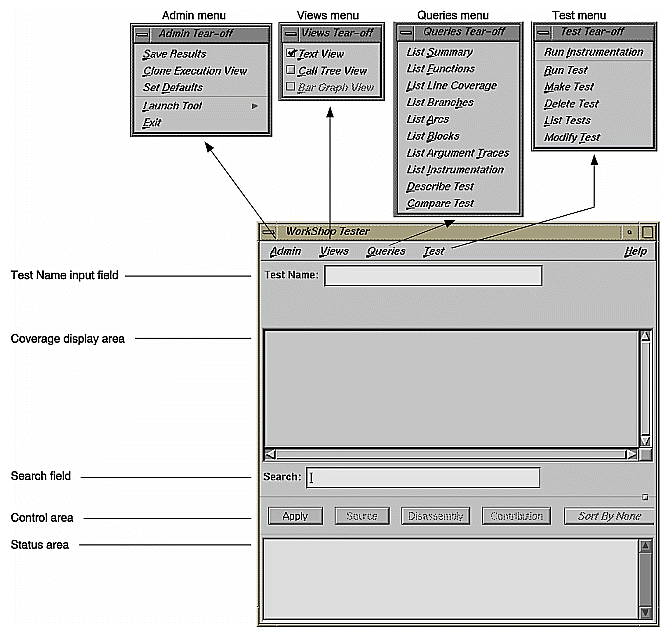The height and width of the screenshot is (638, 670).
Task: Click the Disassembly button
Action: [435, 516]
